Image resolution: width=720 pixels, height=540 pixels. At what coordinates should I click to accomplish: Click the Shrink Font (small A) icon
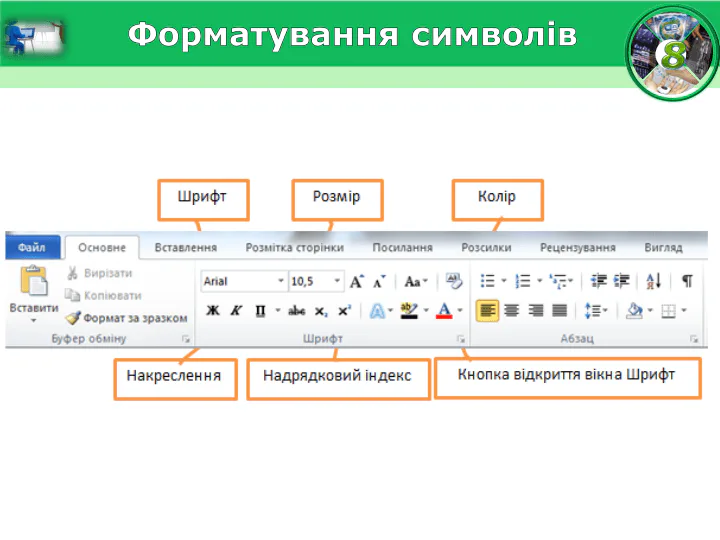coord(378,282)
